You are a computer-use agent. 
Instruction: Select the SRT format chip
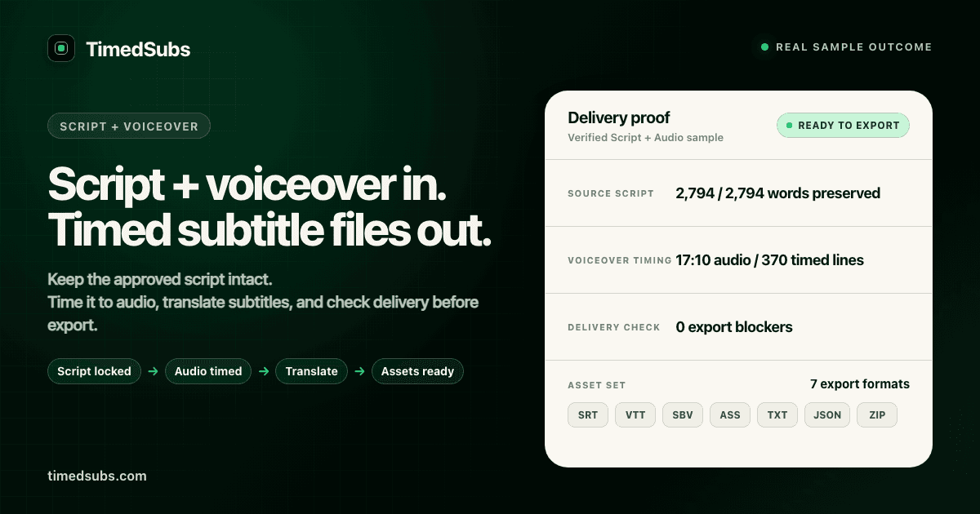588,414
